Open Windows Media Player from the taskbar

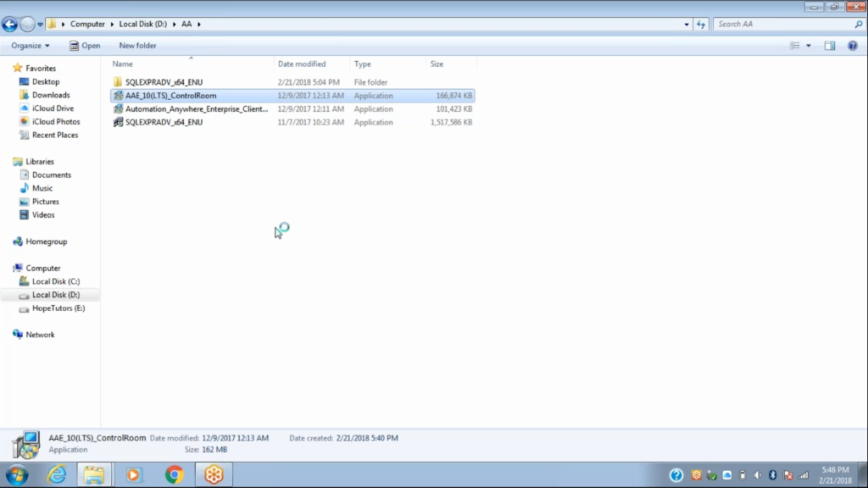135,475
